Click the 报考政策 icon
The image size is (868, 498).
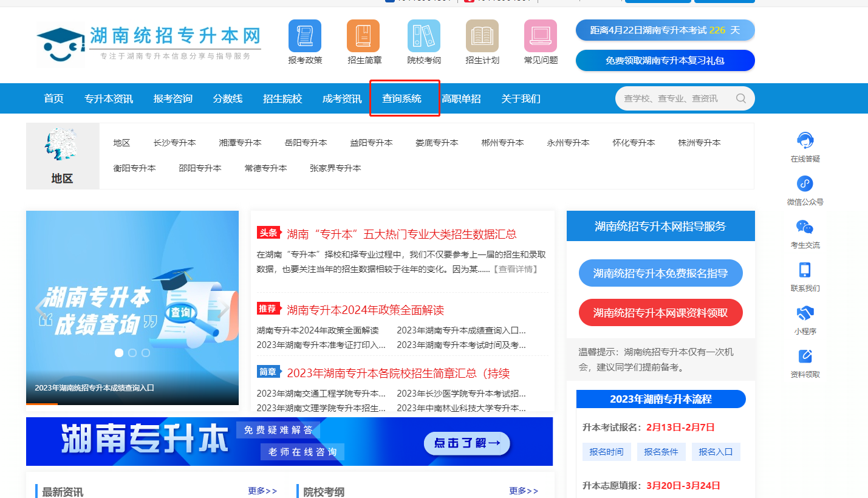[x=305, y=36]
